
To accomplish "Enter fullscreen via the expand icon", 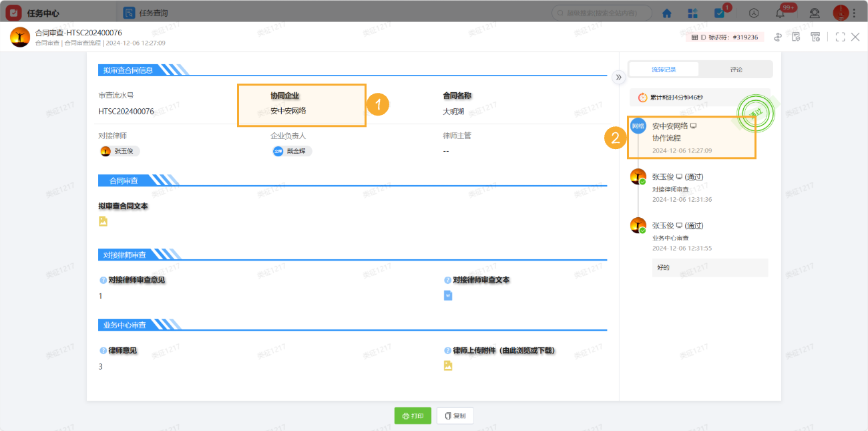I will (840, 37).
